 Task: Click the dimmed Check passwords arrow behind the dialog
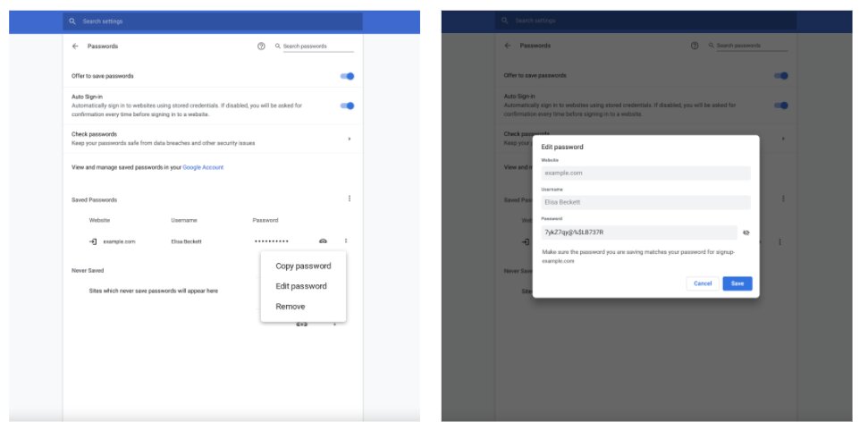783,139
